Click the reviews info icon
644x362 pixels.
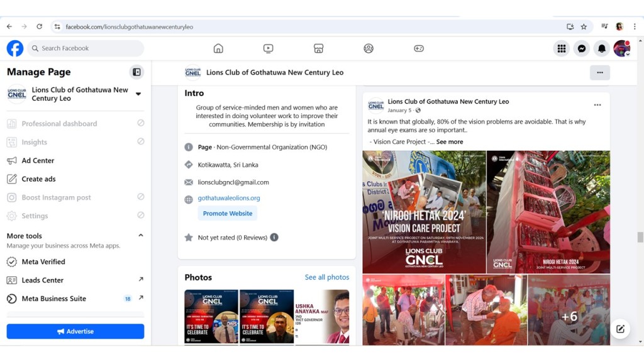(274, 237)
